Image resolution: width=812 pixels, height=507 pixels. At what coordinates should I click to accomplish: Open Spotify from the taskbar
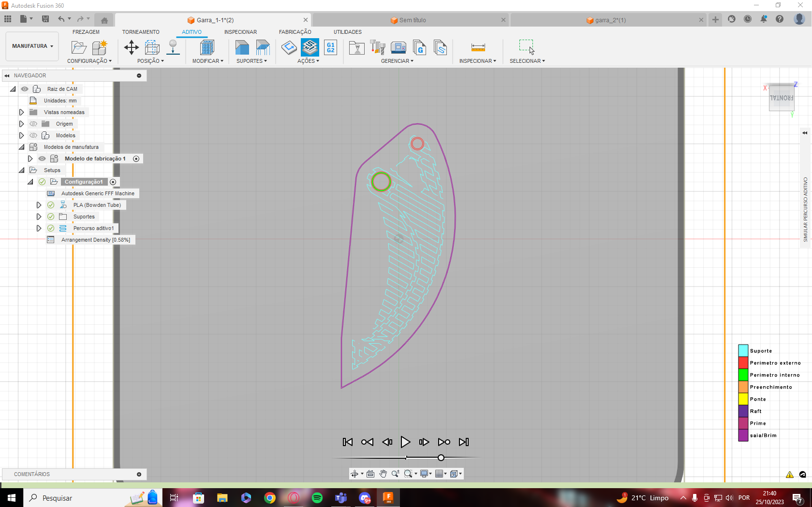pos(317,498)
